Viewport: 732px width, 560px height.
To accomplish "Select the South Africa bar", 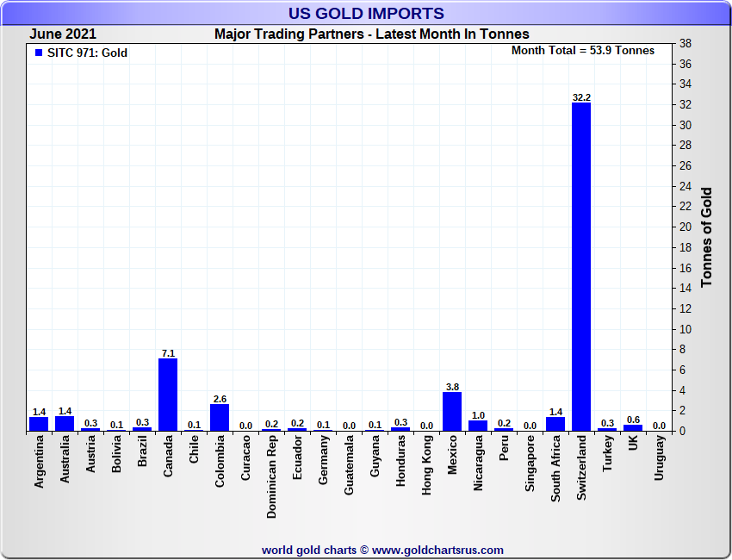I will [555, 424].
